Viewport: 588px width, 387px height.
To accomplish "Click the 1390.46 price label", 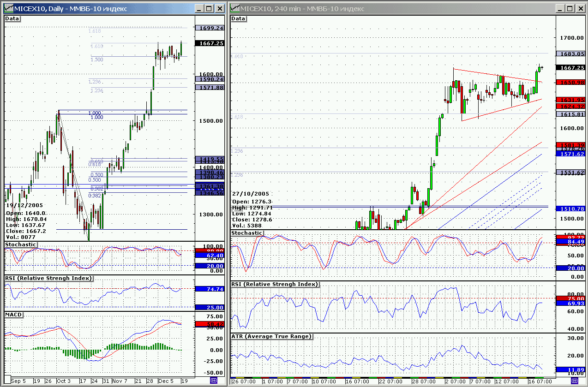I will 210,172.
